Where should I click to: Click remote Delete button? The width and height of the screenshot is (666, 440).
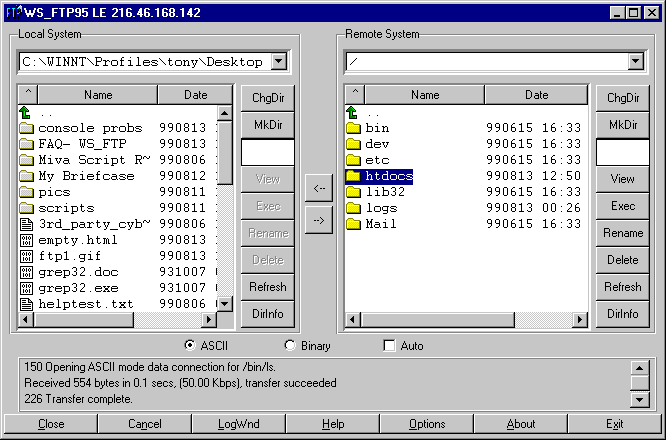(623, 260)
